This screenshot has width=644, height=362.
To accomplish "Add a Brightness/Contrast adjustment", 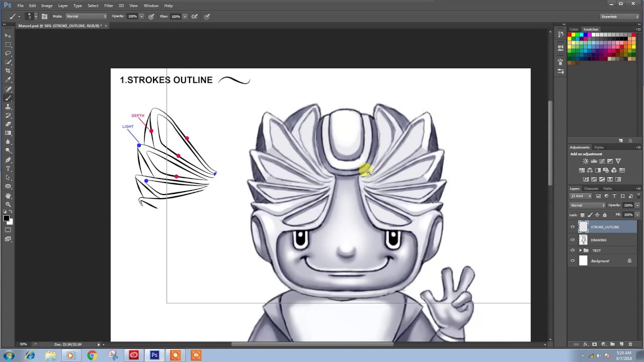I will pyautogui.click(x=586, y=161).
